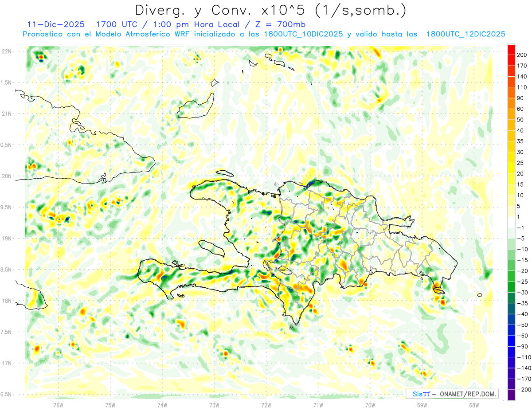
Task: Click the colorbar value -200
Action: (524, 390)
